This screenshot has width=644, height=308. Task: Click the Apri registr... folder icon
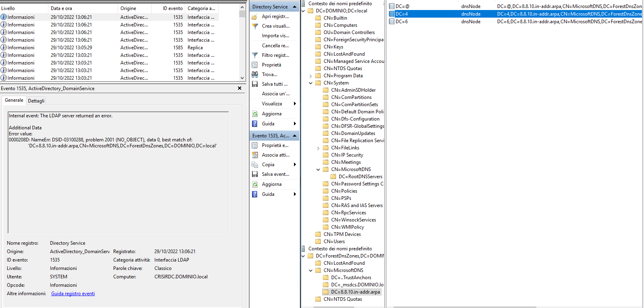click(254, 17)
